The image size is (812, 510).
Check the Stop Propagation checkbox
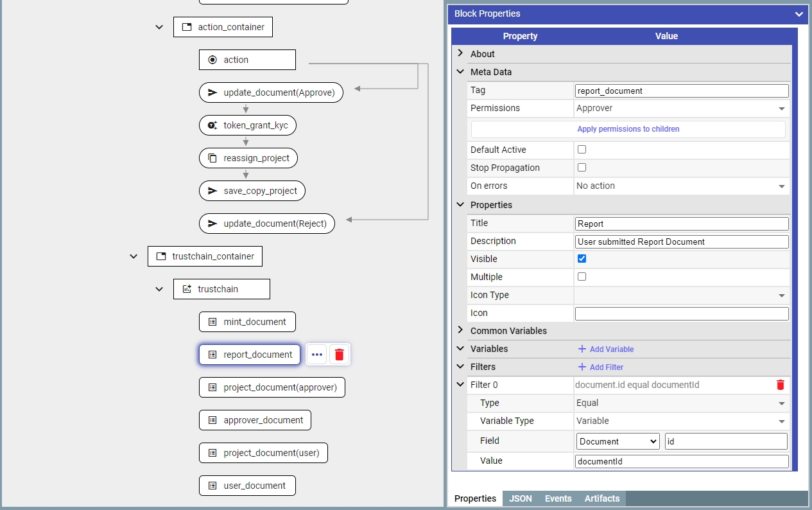(x=582, y=168)
